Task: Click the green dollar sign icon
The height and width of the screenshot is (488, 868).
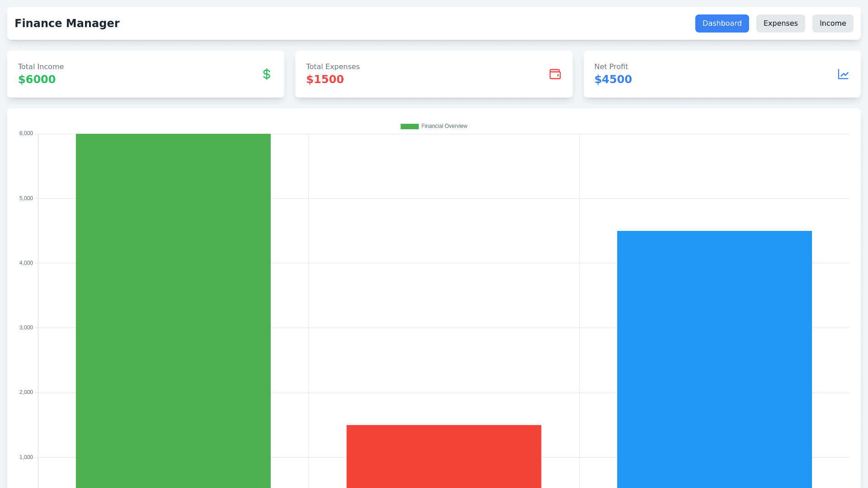Action: coord(266,74)
